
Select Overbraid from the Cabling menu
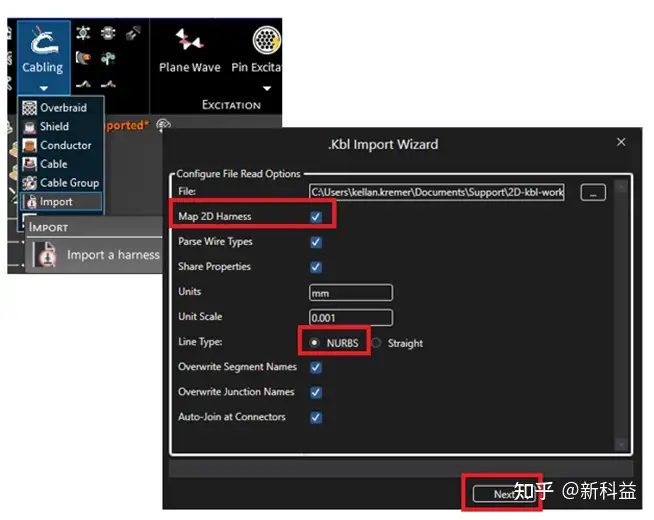pos(61,108)
